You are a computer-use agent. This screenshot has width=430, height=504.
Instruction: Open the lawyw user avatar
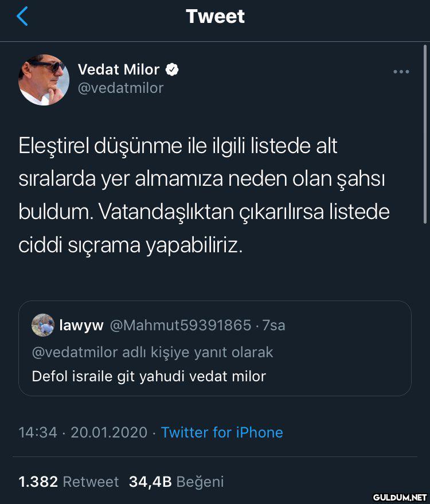click(x=43, y=325)
